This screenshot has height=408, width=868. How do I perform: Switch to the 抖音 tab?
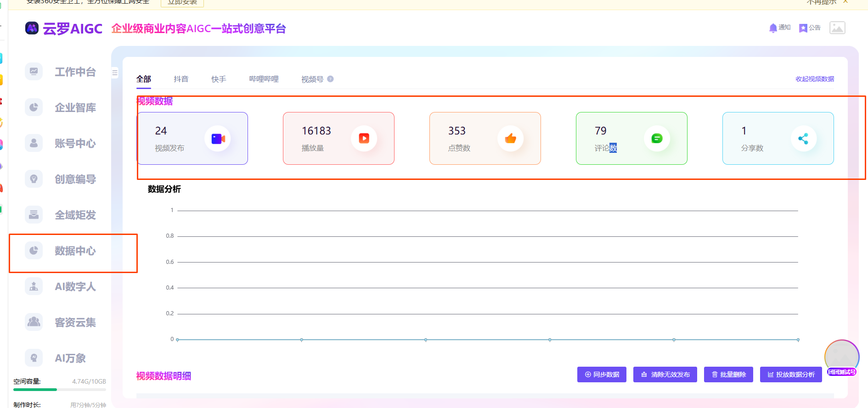[181, 79]
